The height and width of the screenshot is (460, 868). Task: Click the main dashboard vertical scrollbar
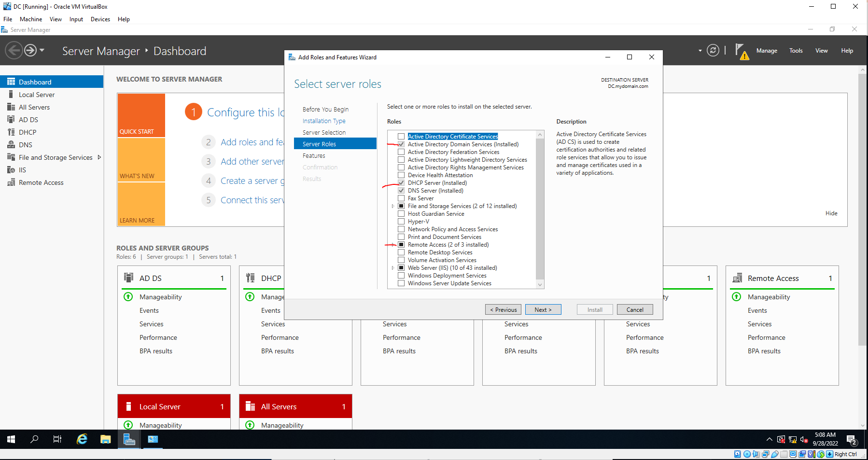[863, 209]
